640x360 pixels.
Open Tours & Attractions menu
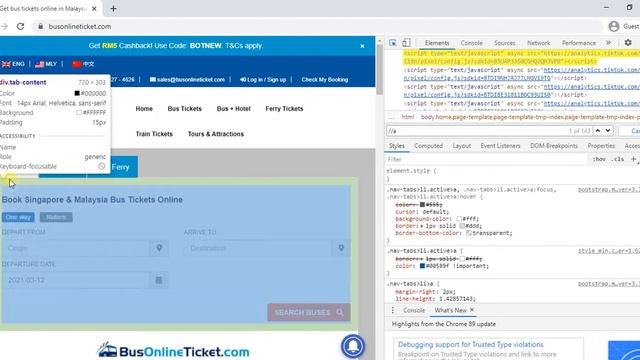coord(216,134)
